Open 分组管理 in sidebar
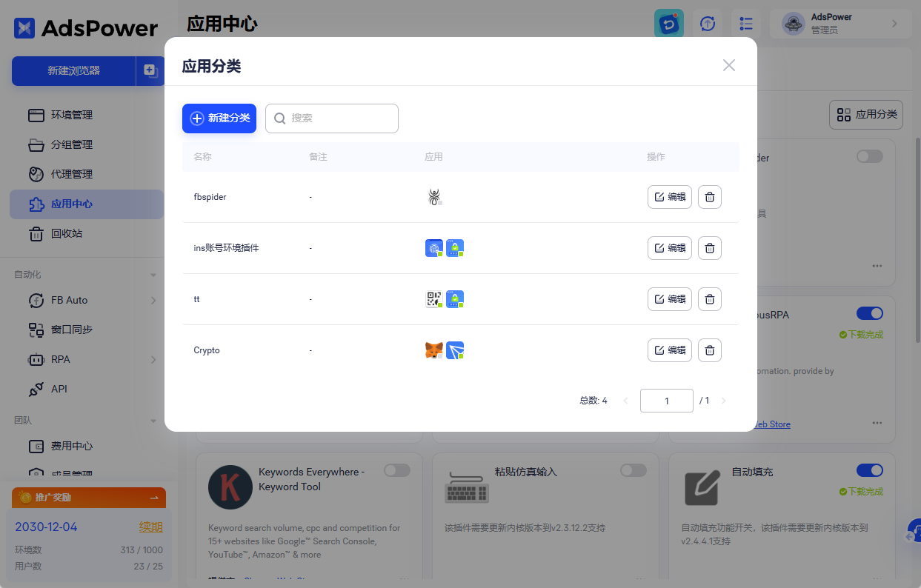The width and height of the screenshot is (921, 588). click(87, 144)
